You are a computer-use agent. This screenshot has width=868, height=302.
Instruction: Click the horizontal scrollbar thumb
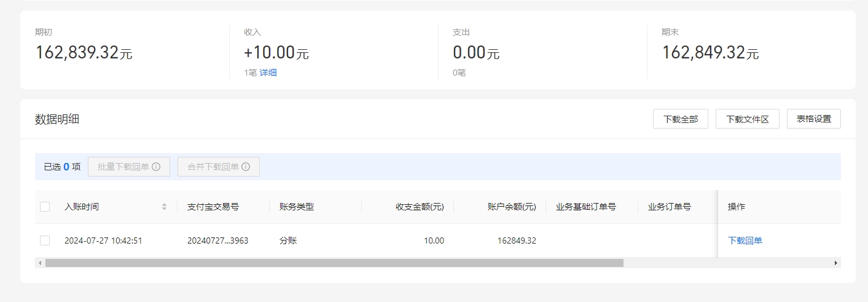(x=334, y=263)
